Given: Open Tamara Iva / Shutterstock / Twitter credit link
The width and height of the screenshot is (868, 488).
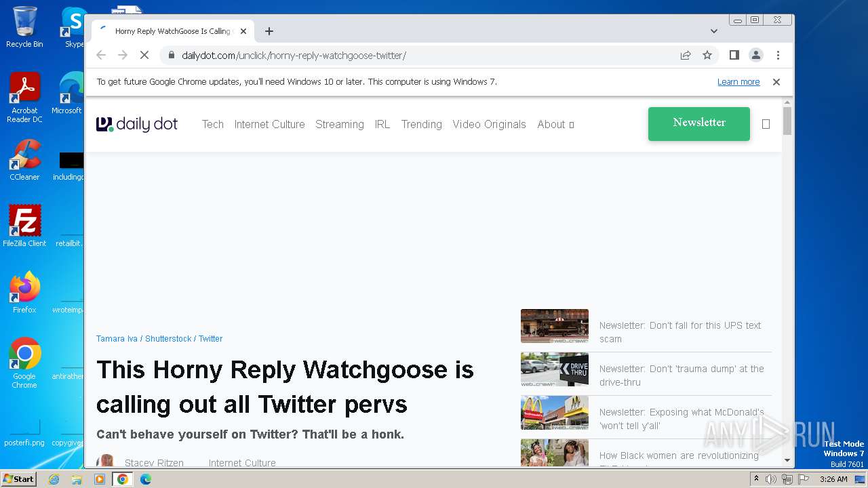Looking at the screenshot, I should 159,339.
